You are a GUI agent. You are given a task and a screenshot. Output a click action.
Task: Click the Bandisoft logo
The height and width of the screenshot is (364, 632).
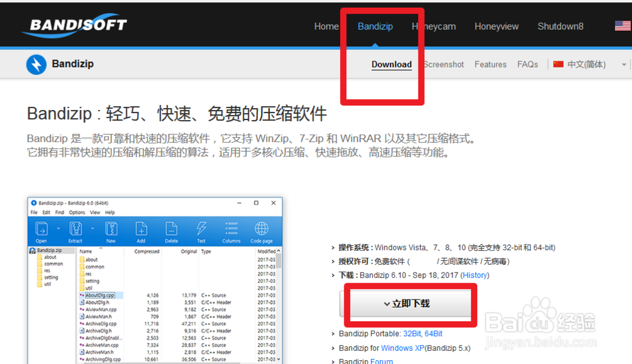click(75, 27)
